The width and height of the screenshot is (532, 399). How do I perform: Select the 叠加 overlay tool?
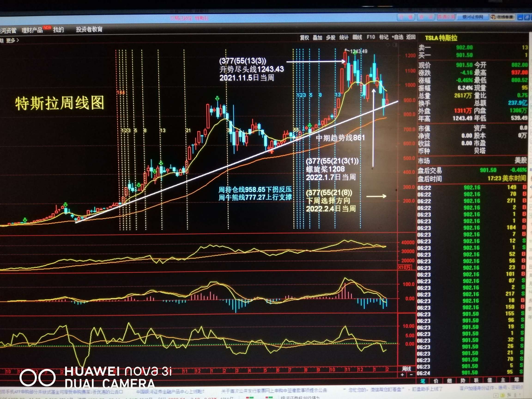click(x=317, y=37)
